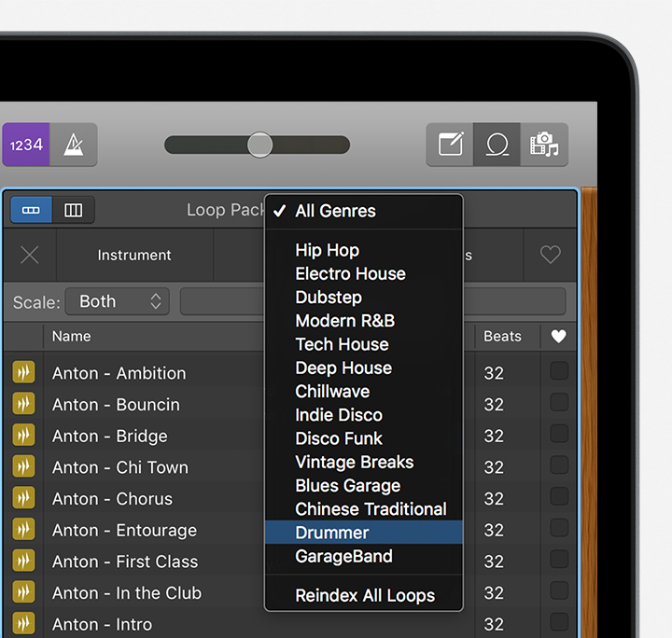
Task: Choose Vintage Breaks genre
Action: coord(364,462)
